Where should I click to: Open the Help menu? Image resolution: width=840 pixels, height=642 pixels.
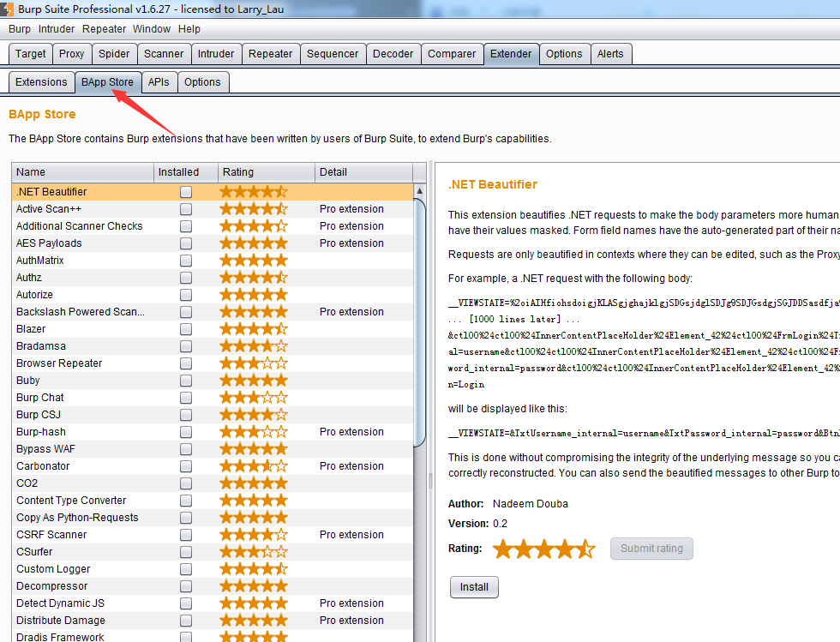tap(189, 29)
